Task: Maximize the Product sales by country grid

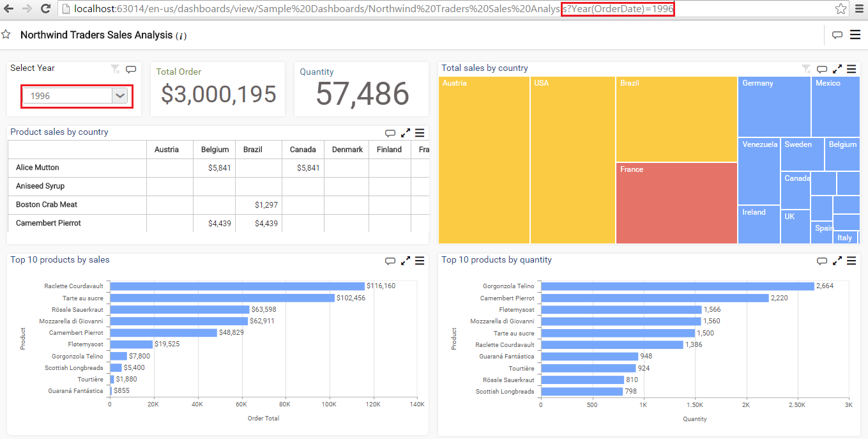Action: [406, 133]
